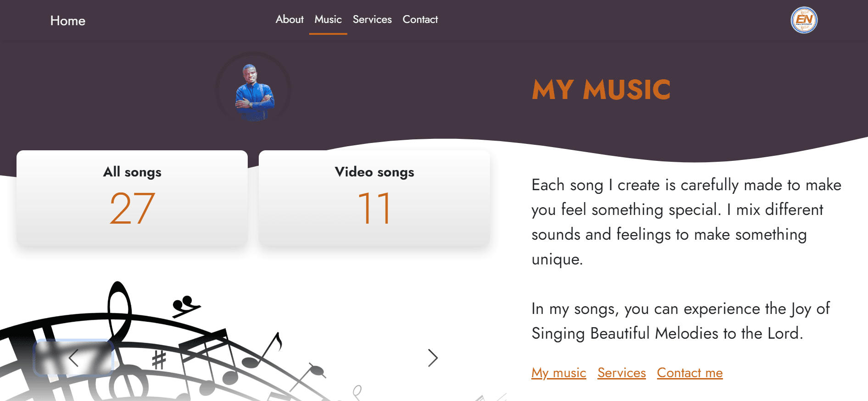Screen dimensions: 868x401
Task: Click the number 27 song count
Action: tap(132, 209)
